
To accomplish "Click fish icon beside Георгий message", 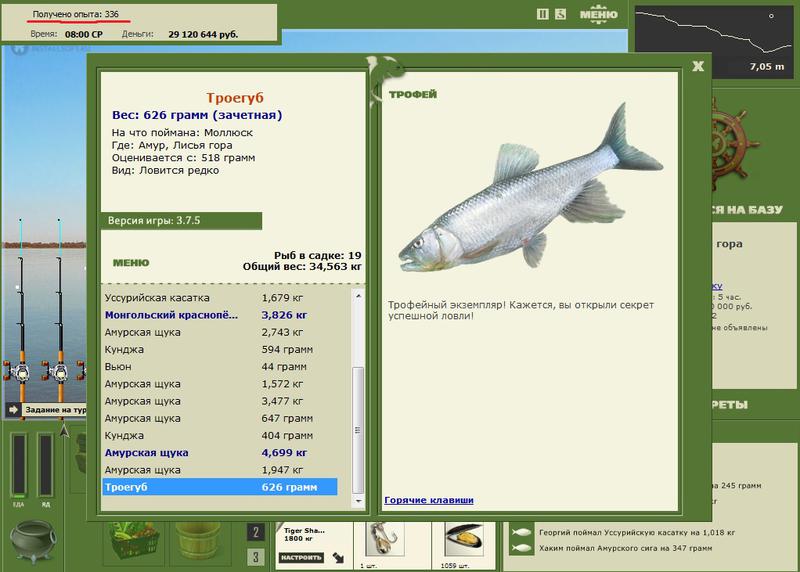I will pyautogui.click(x=521, y=532).
